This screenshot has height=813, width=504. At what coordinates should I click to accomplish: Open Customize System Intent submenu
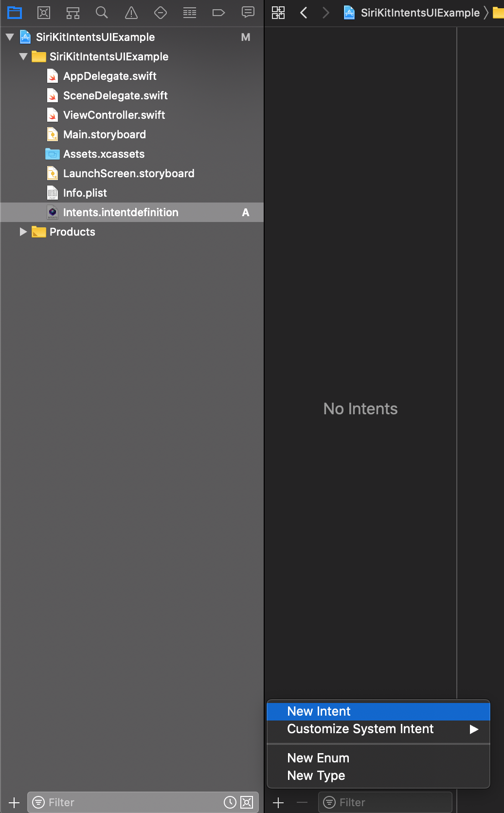(360, 729)
